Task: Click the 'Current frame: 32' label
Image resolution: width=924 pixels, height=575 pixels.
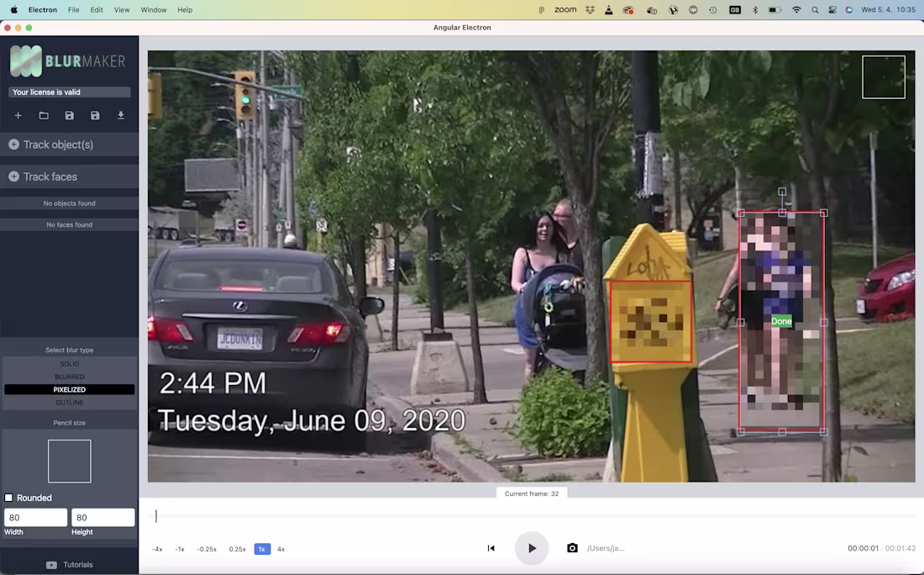Action: click(x=532, y=493)
